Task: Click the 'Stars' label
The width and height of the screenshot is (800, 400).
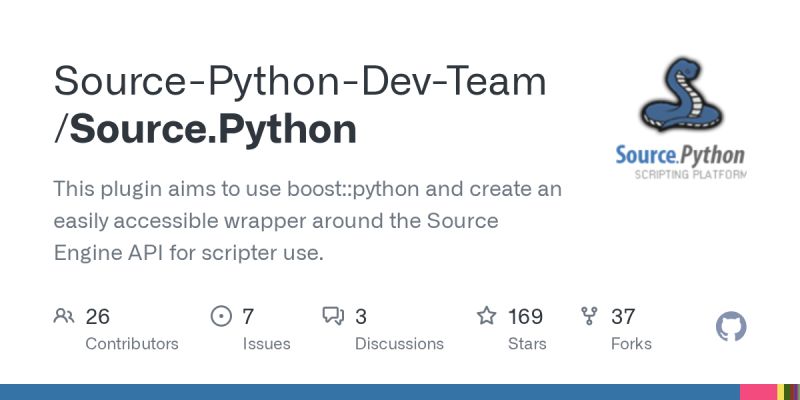Action: pyautogui.click(x=527, y=344)
